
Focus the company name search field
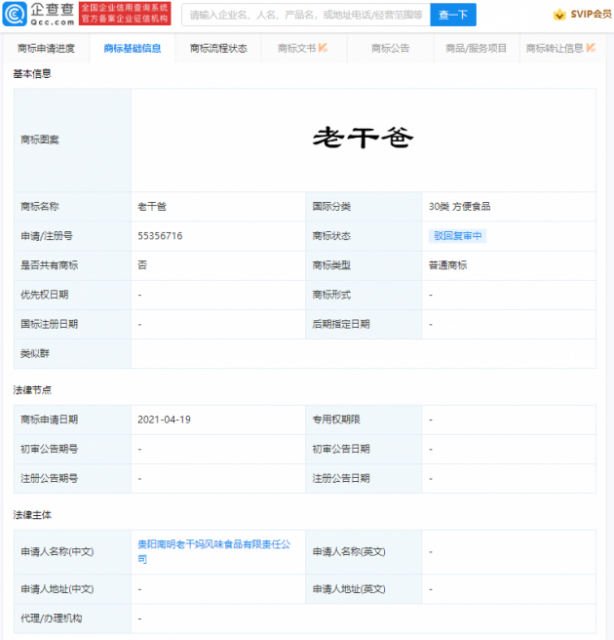tap(306, 15)
